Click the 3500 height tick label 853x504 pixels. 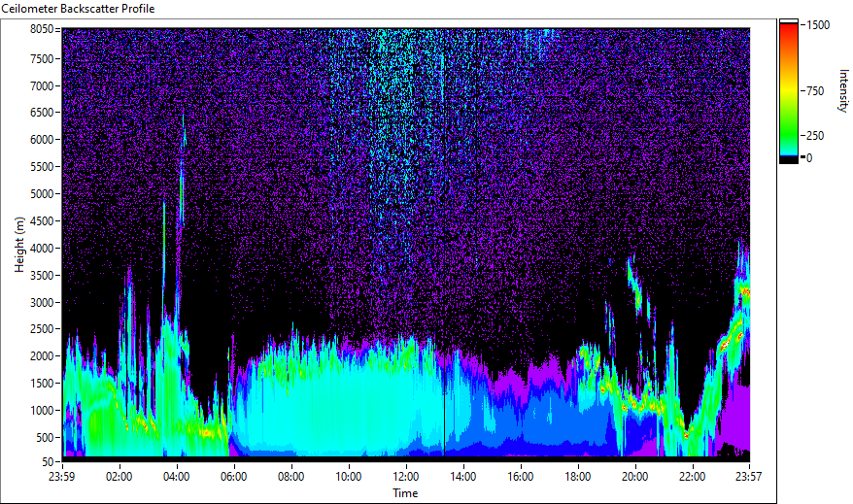[42, 276]
